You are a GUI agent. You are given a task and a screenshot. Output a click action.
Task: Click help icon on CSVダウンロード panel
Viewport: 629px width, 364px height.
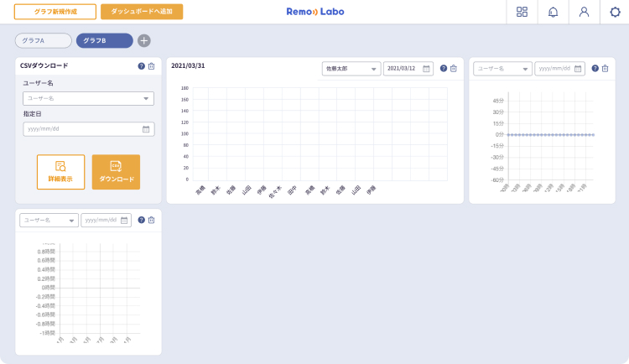click(141, 66)
